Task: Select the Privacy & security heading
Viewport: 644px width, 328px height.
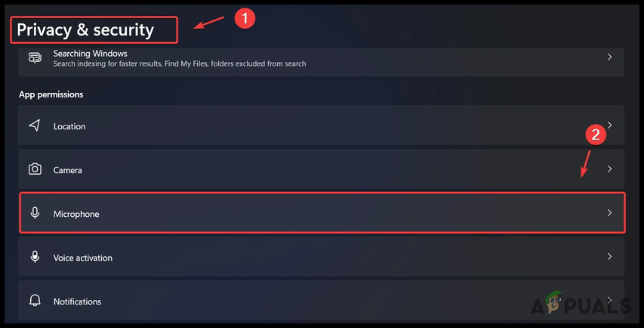Action: point(85,30)
